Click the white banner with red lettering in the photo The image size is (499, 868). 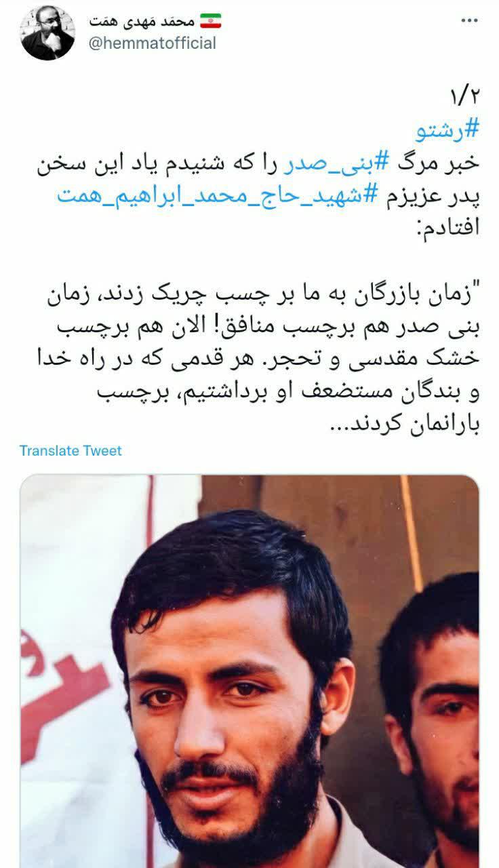pyautogui.click(x=75, y=651)
